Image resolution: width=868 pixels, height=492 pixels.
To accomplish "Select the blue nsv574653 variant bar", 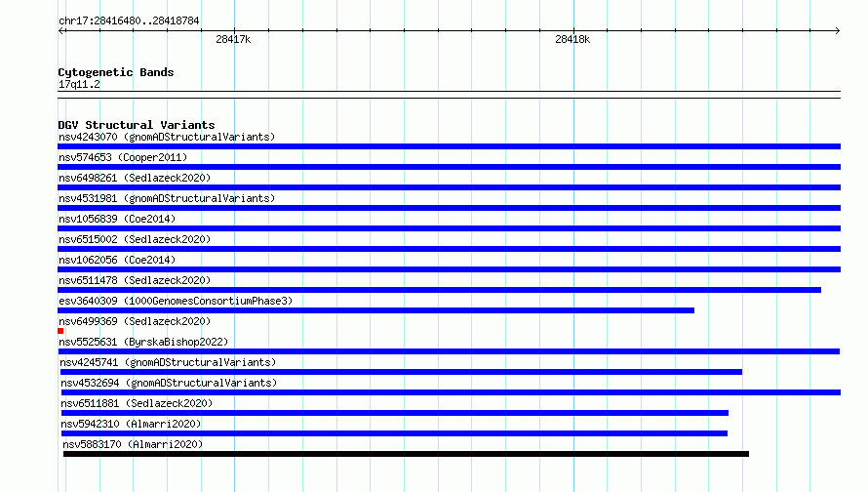I will coord(449,167).
